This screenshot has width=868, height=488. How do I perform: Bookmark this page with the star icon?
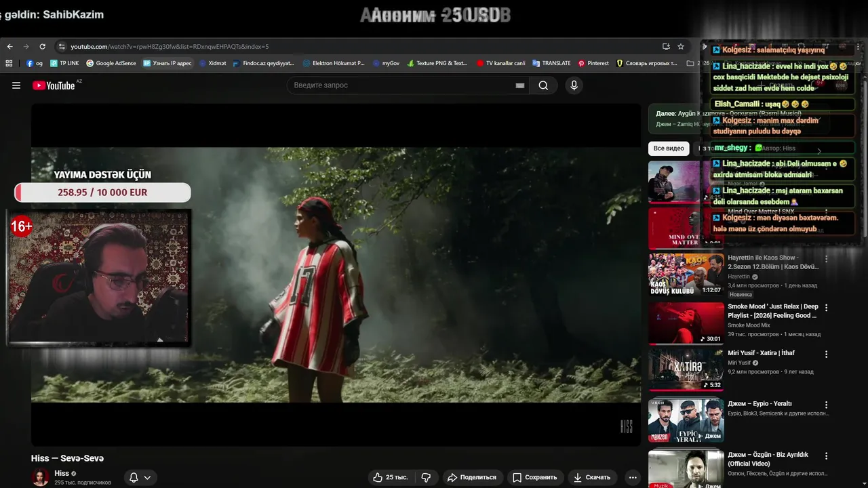point(681,47)
